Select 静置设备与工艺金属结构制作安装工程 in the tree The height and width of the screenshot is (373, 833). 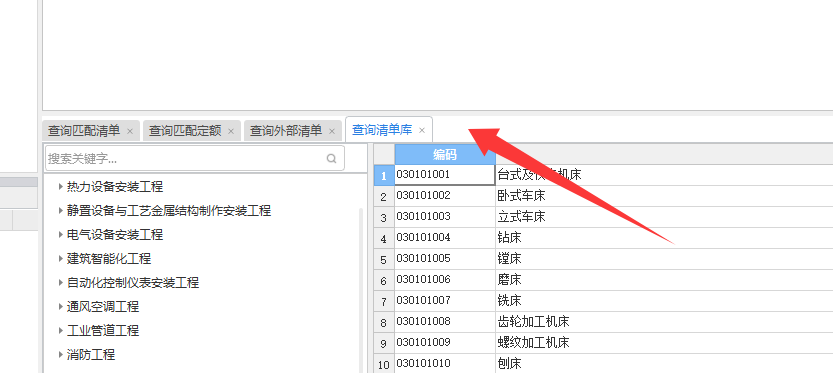tap(169, 211)
